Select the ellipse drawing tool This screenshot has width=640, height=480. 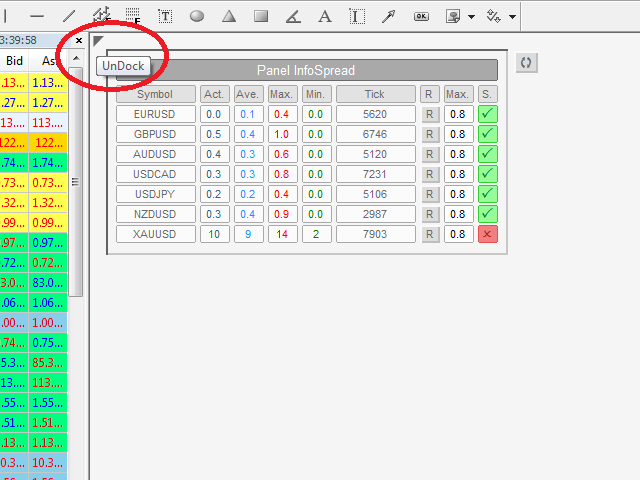[x=197, y=16]
